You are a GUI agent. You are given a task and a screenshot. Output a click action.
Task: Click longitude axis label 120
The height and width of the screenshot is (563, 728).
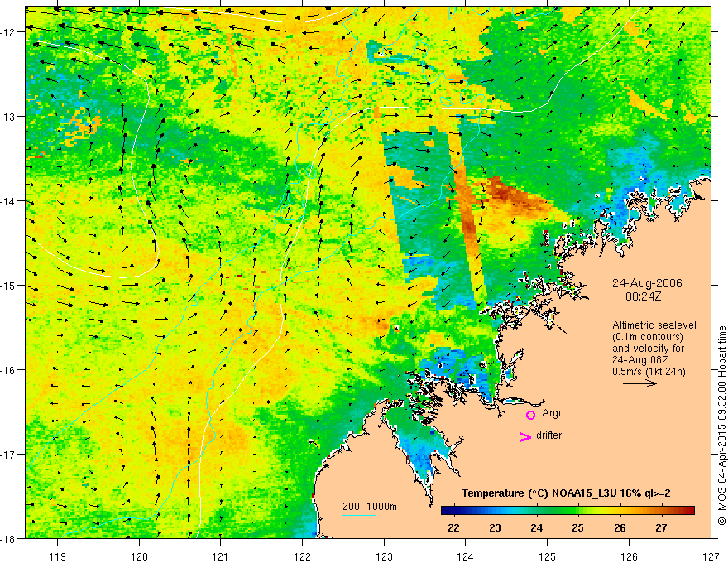click(x=139, y=556)
